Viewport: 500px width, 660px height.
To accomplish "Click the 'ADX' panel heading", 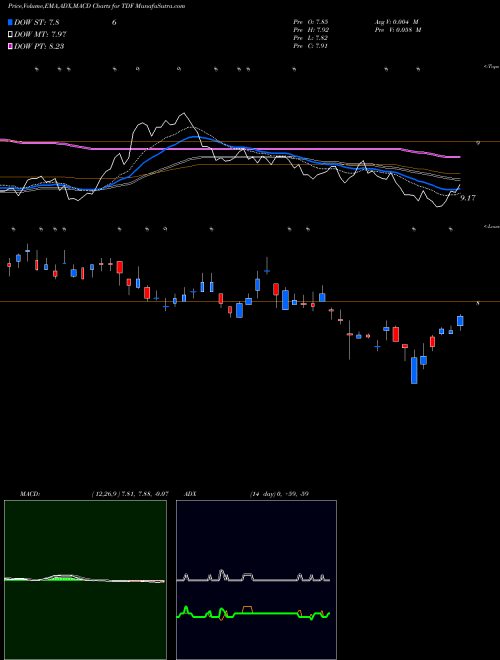I will click(190, 494).
